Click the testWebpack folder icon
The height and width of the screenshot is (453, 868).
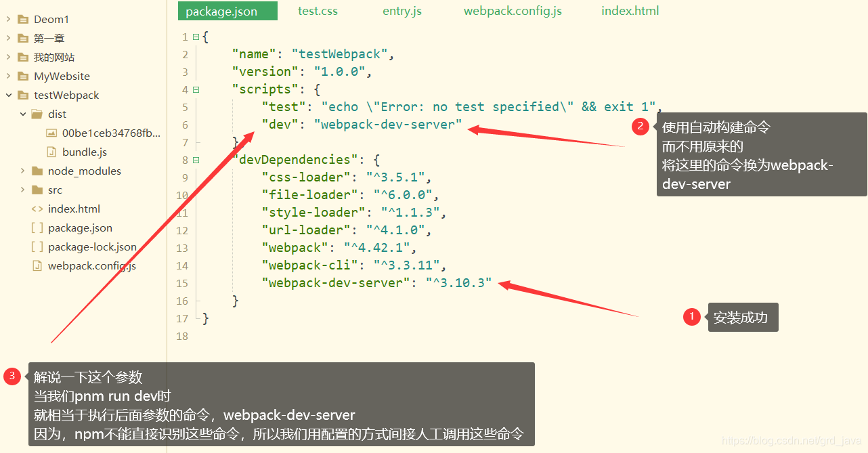coord(23,95)
